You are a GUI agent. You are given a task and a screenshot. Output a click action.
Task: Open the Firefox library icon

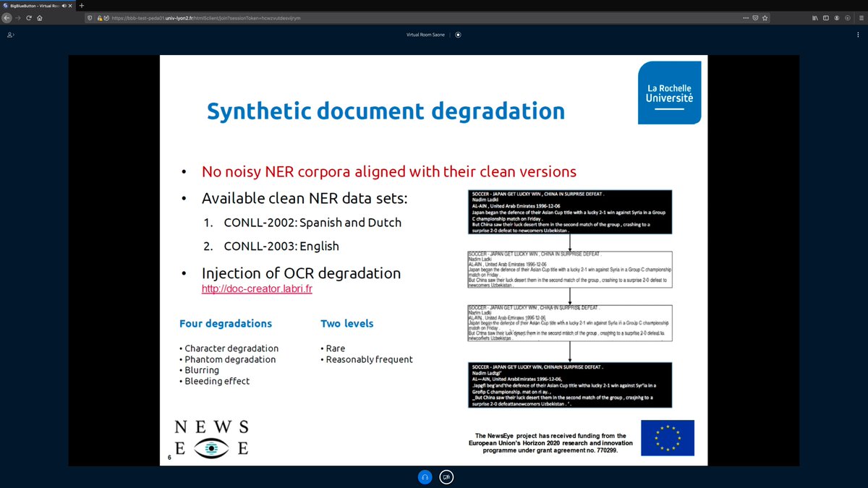(x=815, y=17)
